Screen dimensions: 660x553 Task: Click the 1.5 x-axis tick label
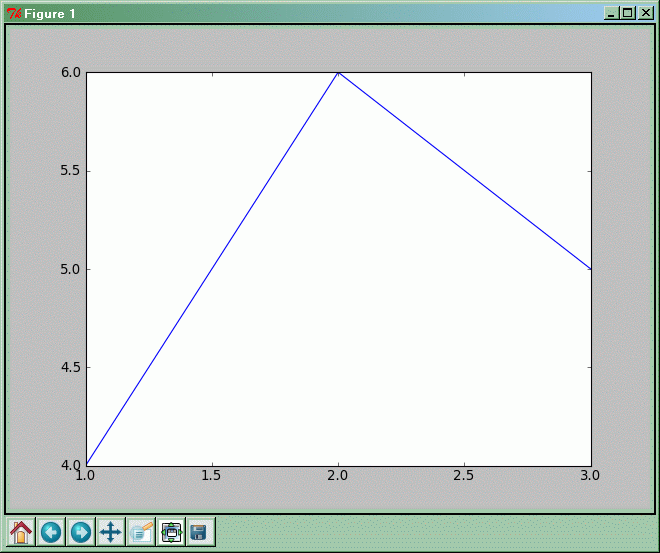pos(212,477)
